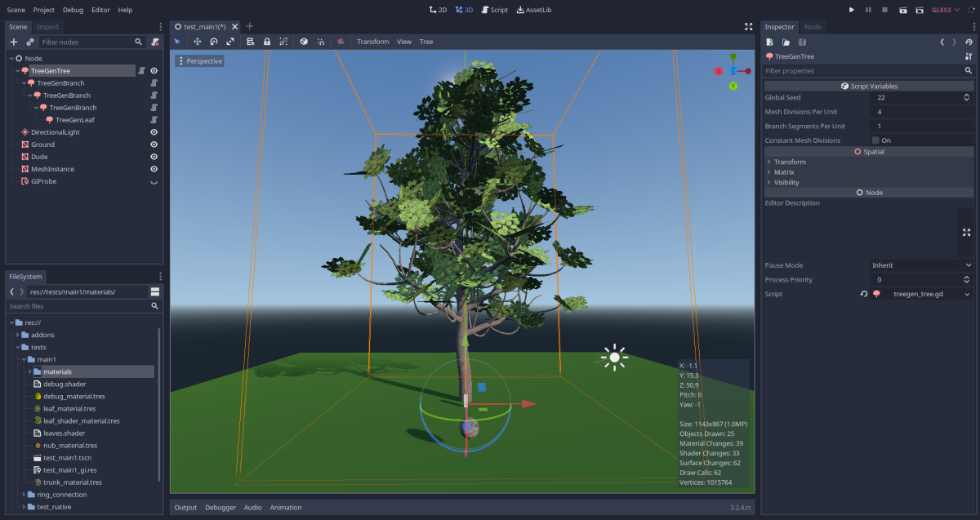The width and height of the screenshot is (980, 520).
Task: Open the Output bottom panel
Action: pos(185,508)
